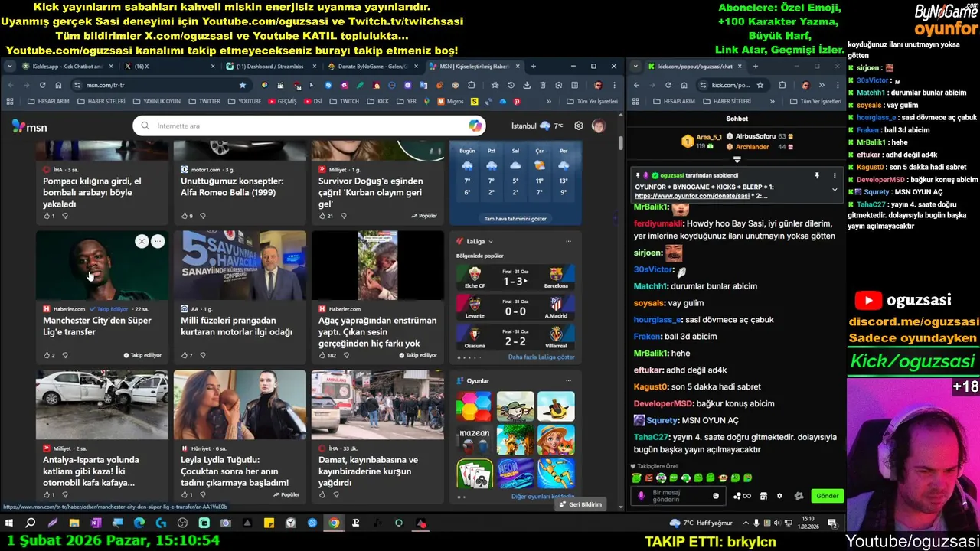Open tab search dropdown in MSN window
The image size is (980, 551).
tap(10, 67)
